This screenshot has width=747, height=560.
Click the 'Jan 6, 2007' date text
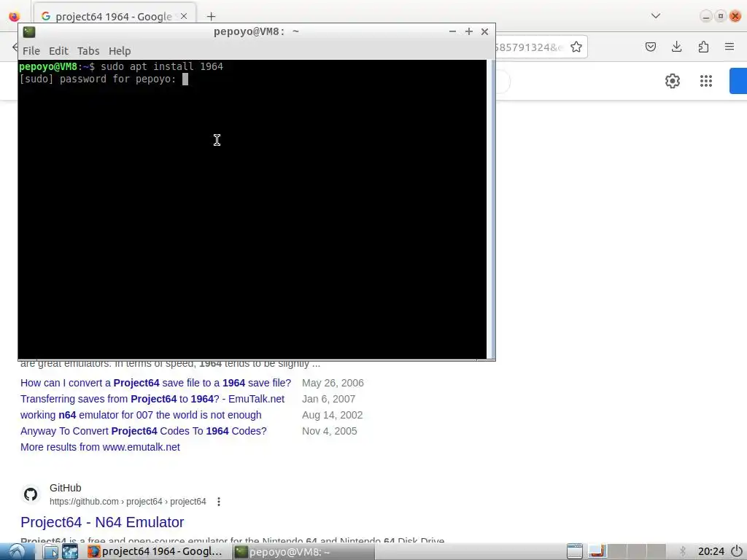[x=328, y=399]
